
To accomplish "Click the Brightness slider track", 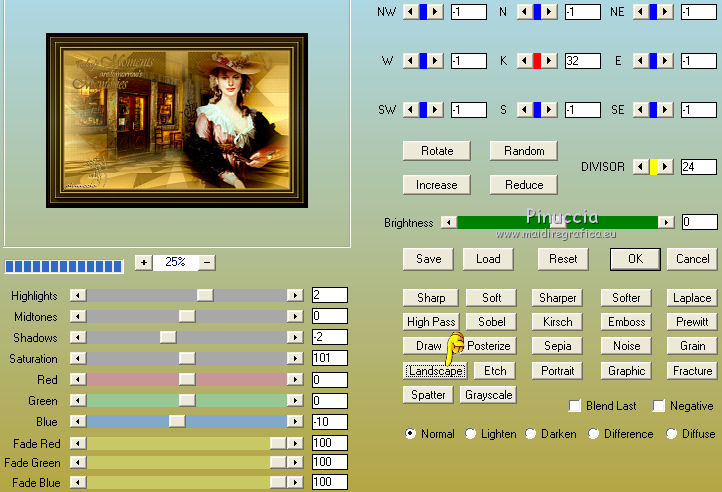I will point(558,223).
